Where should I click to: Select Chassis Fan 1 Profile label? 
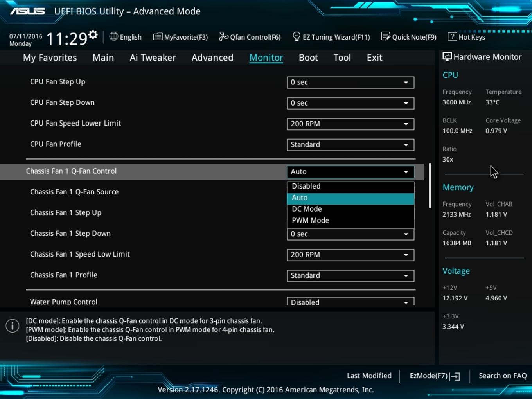[x=64, y=275]
